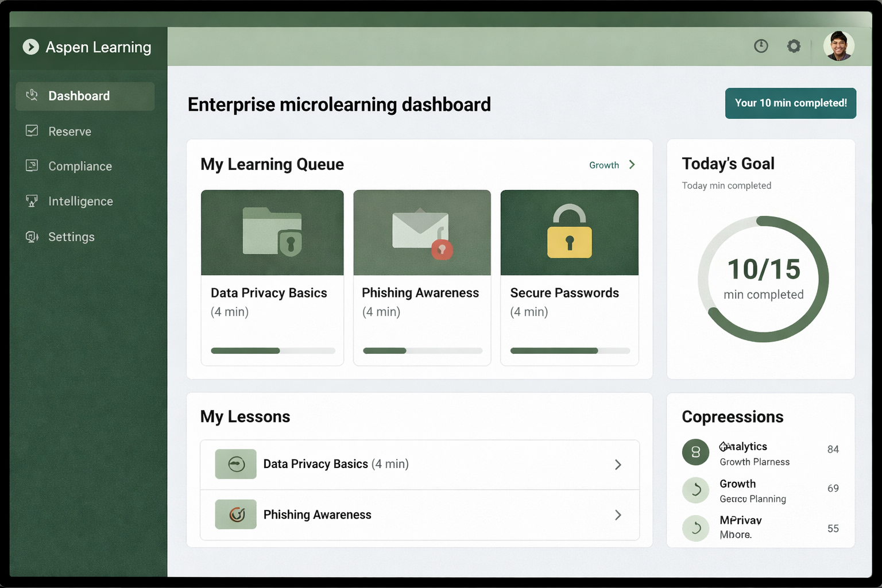The width and height of the screenshot is (882, 588).
Task: Click the Analytics circular icon in Copressions
Action: [x=695, y=452]
